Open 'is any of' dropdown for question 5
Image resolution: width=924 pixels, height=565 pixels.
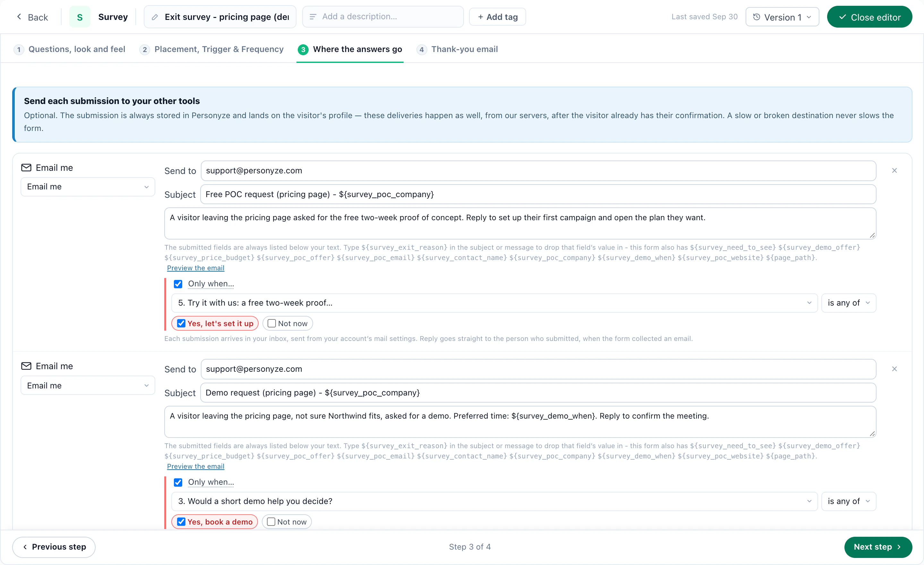pyautogui.click(x=849, y=303)
